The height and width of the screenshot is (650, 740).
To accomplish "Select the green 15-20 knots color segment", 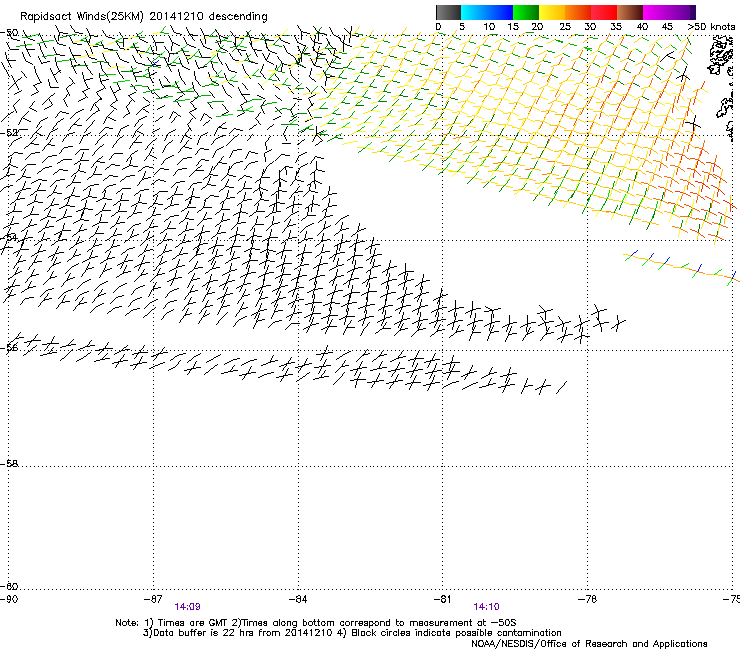I will tap(526, 12).
